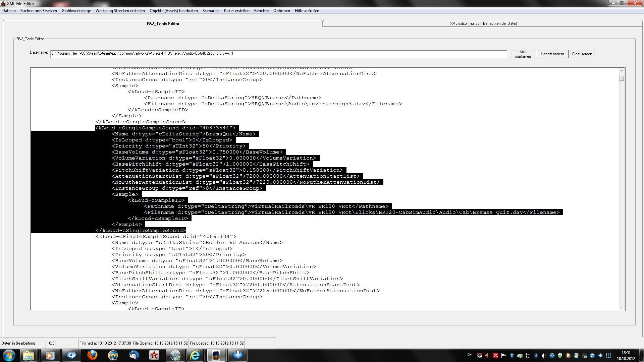Viewport: 644px width, 362px height.
Task: Click the scrollbar down arrow of XML editor
Action: [x=622, y=307]
